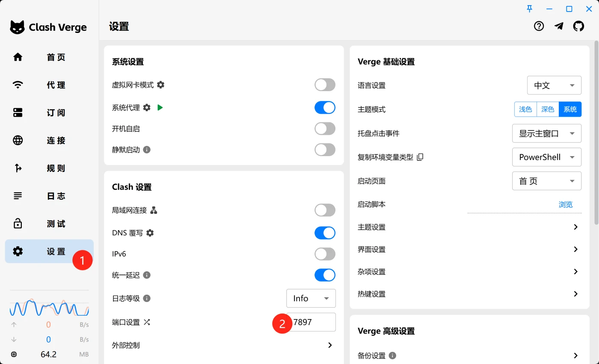Click the settings gear icon in the sidebar
Image resolution: width=599 pixels, height=364 pixels.
(18, 252)
